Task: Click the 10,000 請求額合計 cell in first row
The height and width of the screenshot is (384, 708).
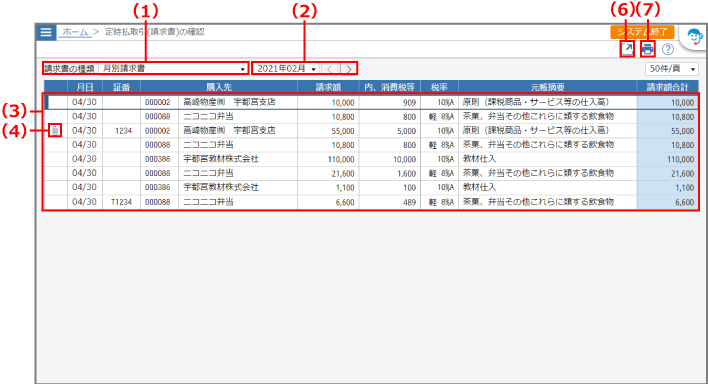Action: tap(667, 103)
